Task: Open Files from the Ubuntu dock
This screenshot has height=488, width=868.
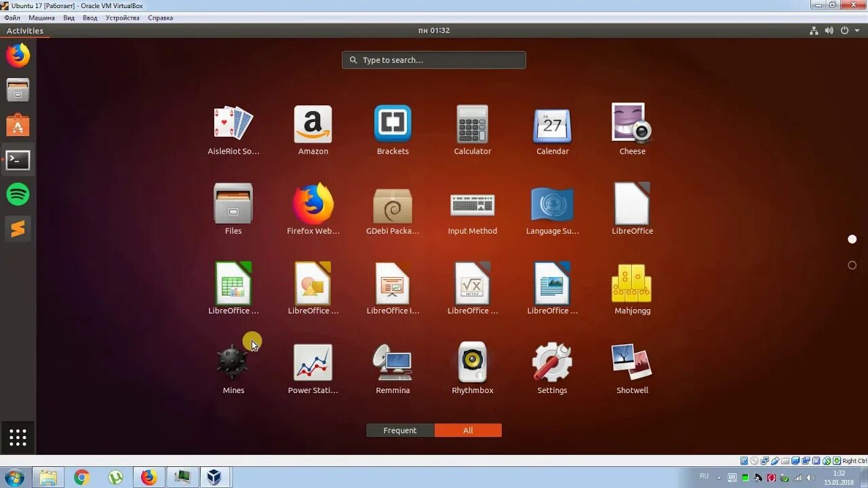Action: coord(18,89)
